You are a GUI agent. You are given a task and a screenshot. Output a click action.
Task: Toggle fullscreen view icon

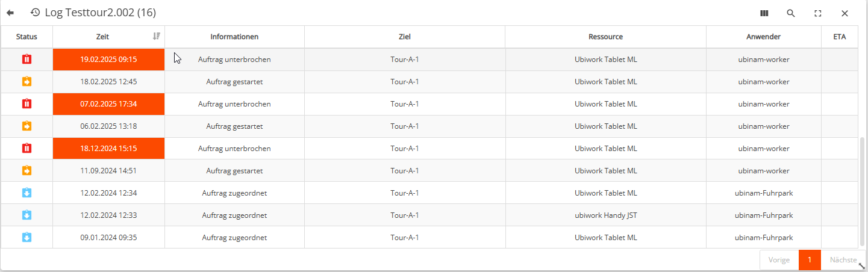[818, 13]
